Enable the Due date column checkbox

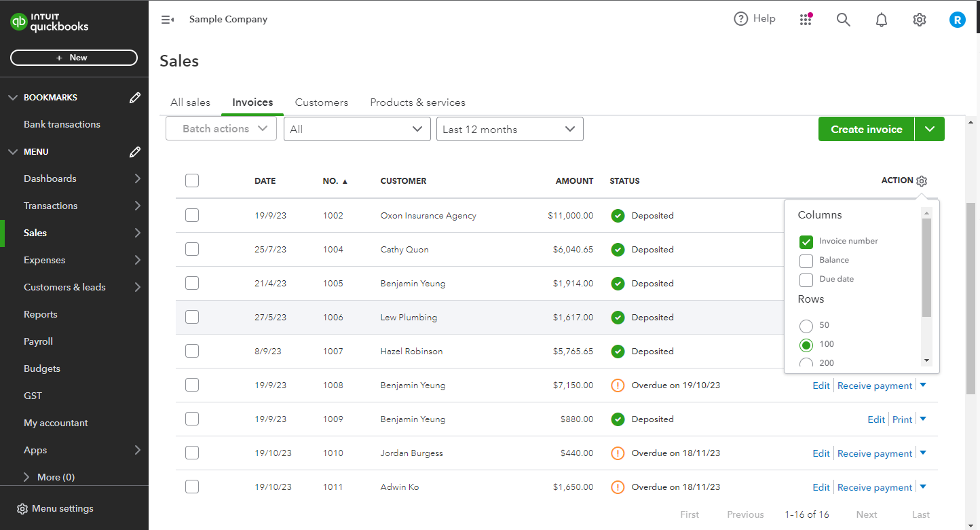(x=806, y=280)
